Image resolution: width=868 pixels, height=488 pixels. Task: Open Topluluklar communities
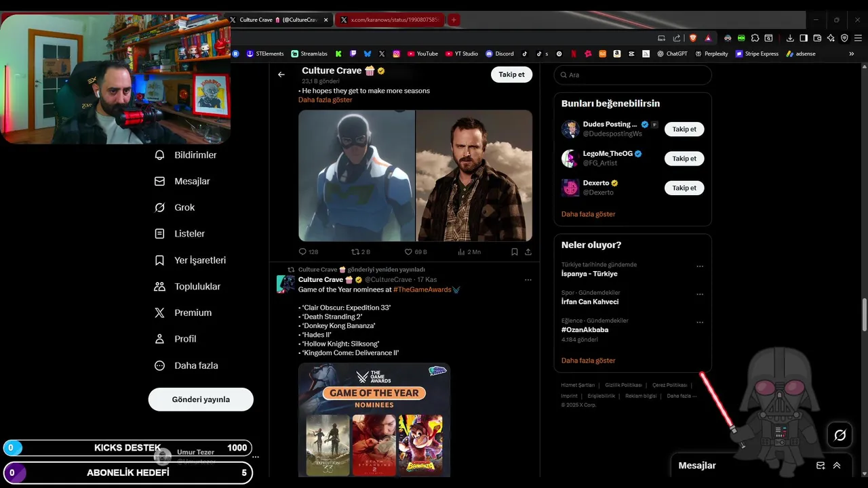[188, 287]
